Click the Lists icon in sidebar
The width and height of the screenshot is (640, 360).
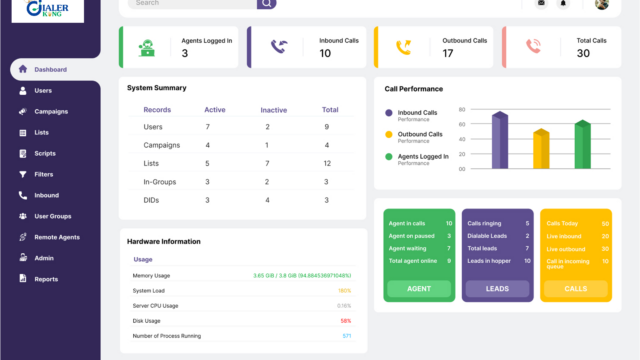(23, 133)
